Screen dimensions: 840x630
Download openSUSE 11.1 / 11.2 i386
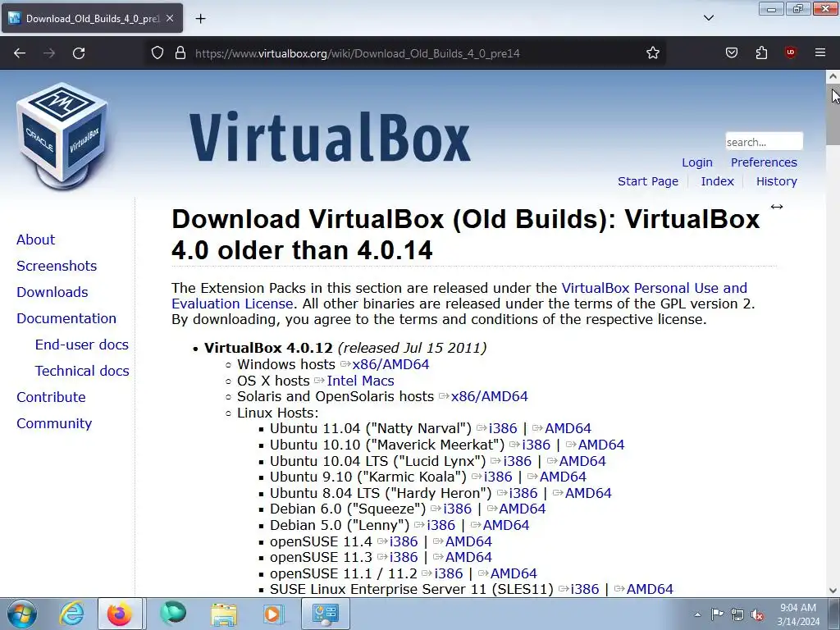449,573
